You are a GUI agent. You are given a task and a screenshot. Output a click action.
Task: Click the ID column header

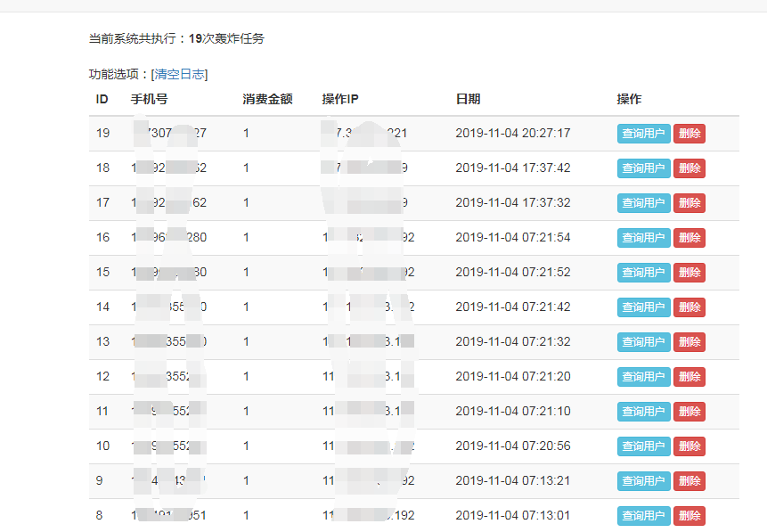pos(102,99)
